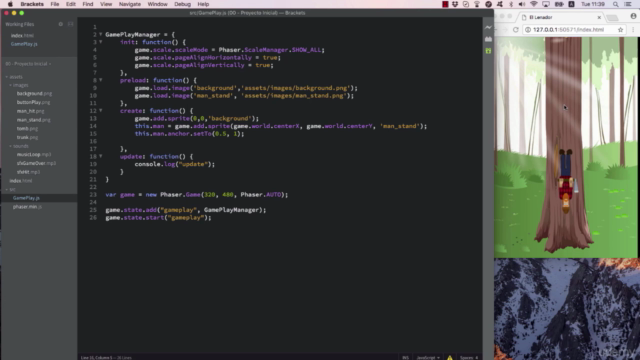Click the Wi-Fi status icon

pyautogui.click(x=533, y=4)
